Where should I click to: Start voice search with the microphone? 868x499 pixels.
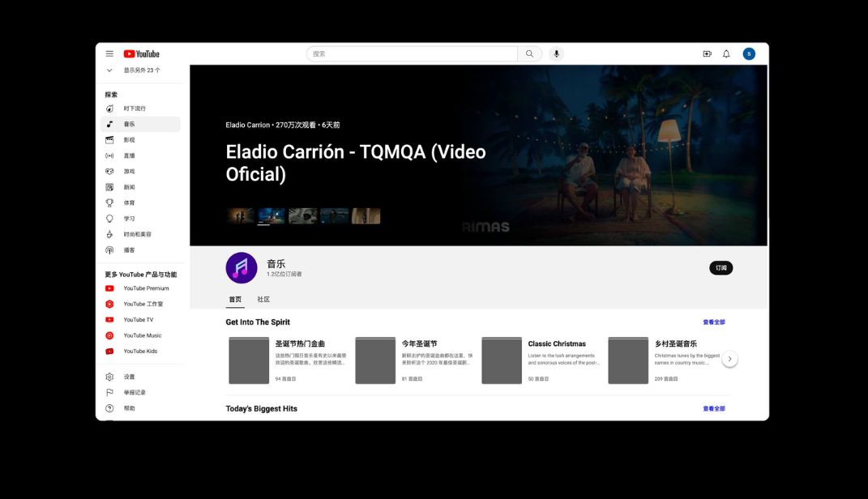[x=556, y=53]
